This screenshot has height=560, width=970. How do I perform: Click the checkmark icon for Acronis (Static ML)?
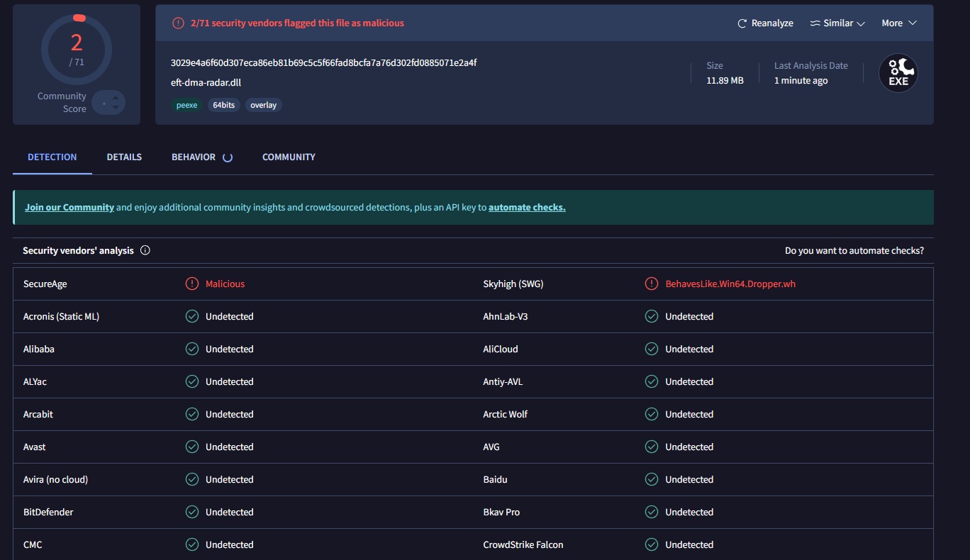click(191, 316)
